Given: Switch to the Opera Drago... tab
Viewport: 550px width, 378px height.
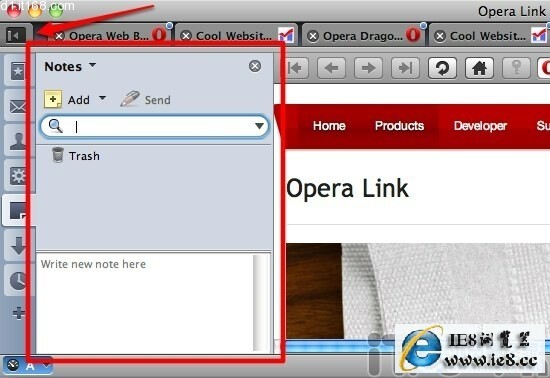Looking at the screenshot, I should pos(364,35).
